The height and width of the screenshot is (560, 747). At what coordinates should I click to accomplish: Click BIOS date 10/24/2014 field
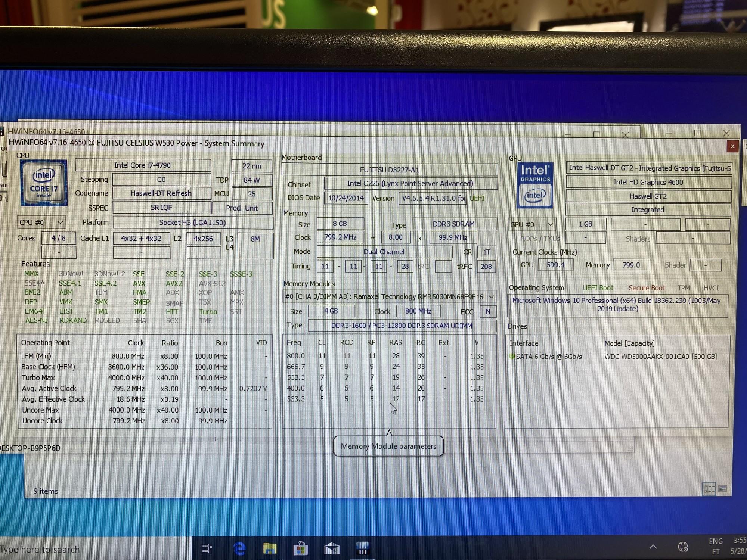[346, 198]
